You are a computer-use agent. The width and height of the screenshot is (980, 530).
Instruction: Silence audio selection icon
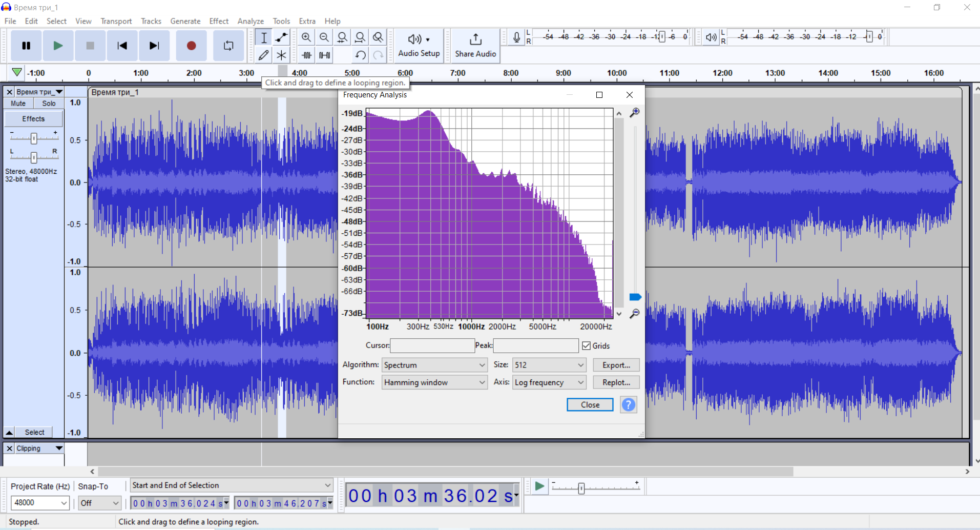325,55
